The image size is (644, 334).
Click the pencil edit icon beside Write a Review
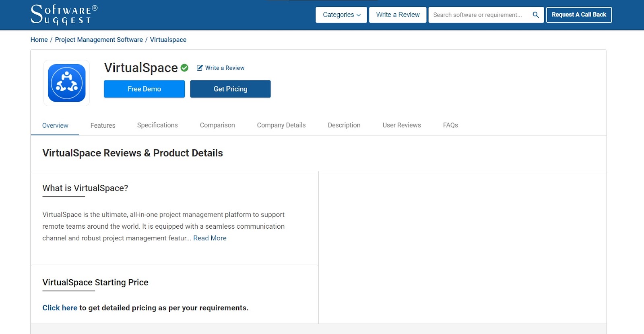pos(200,68)
